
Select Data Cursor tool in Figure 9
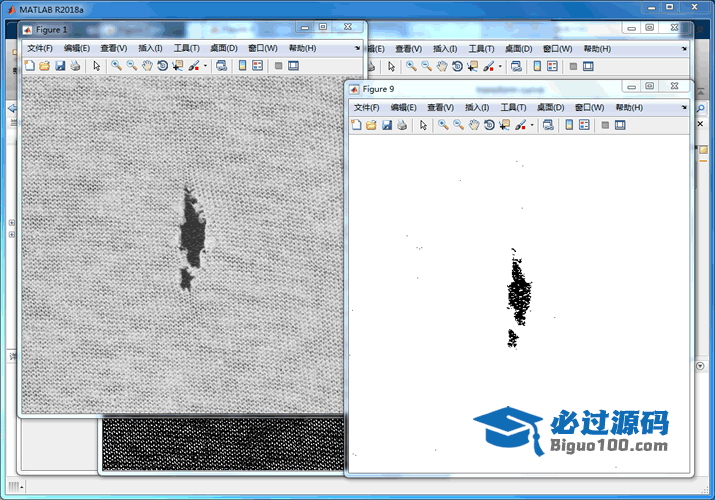click(x=504, y=125)
